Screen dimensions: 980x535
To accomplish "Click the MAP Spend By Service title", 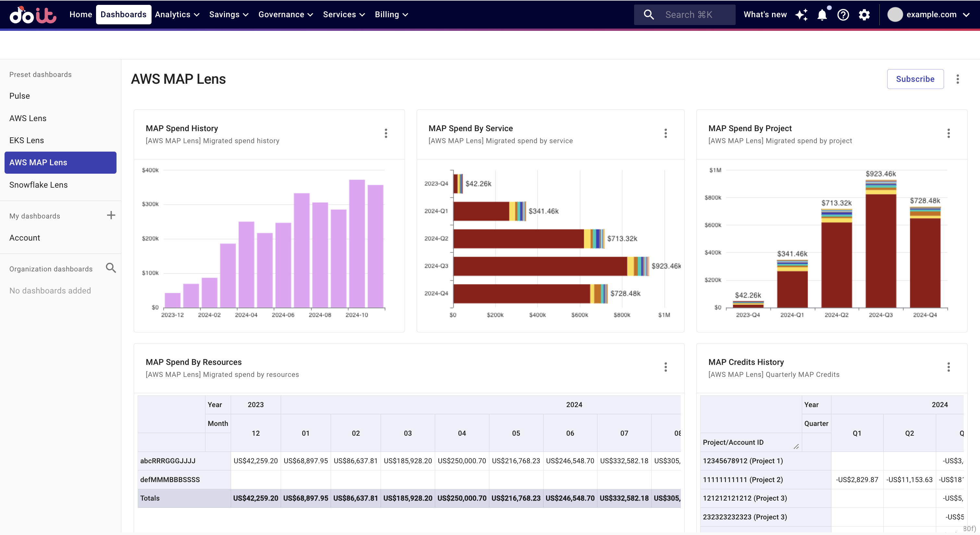I will [471, 128].
